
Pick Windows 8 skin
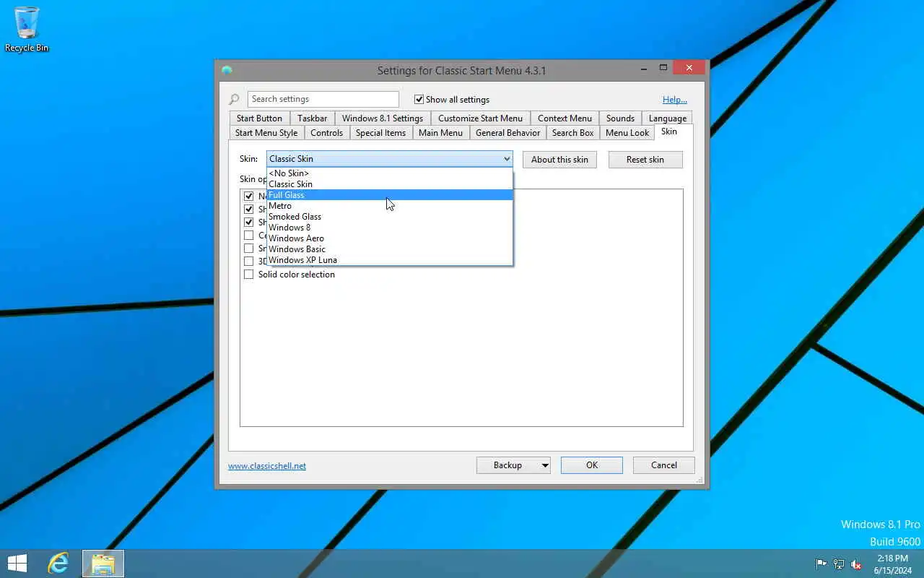click(x=390, y=228)
